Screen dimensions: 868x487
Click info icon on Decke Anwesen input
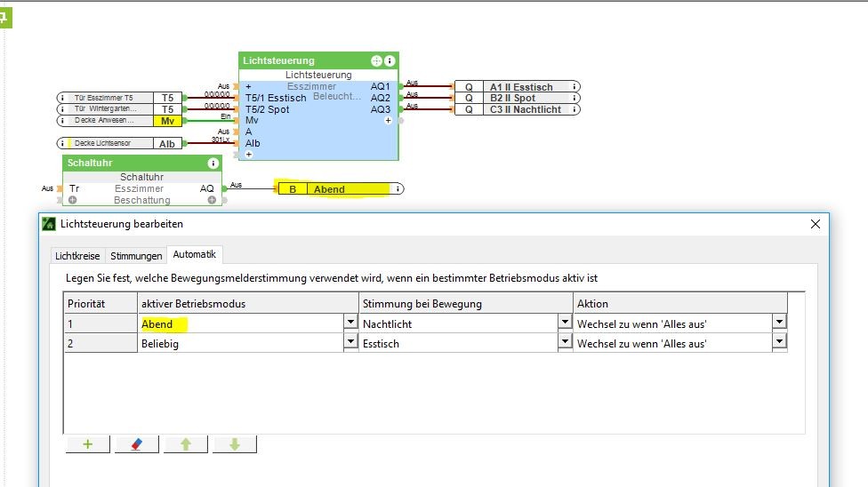coord(62,121)
